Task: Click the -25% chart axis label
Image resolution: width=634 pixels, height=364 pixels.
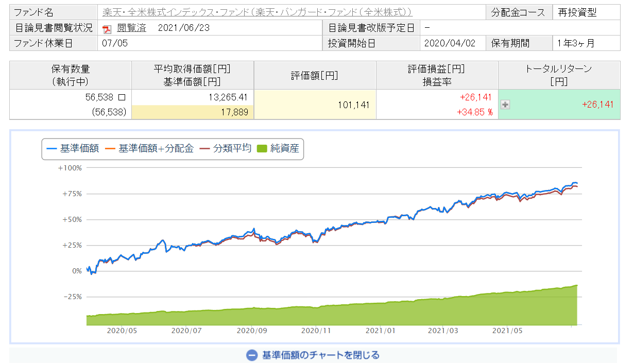Action: point(72,297)
